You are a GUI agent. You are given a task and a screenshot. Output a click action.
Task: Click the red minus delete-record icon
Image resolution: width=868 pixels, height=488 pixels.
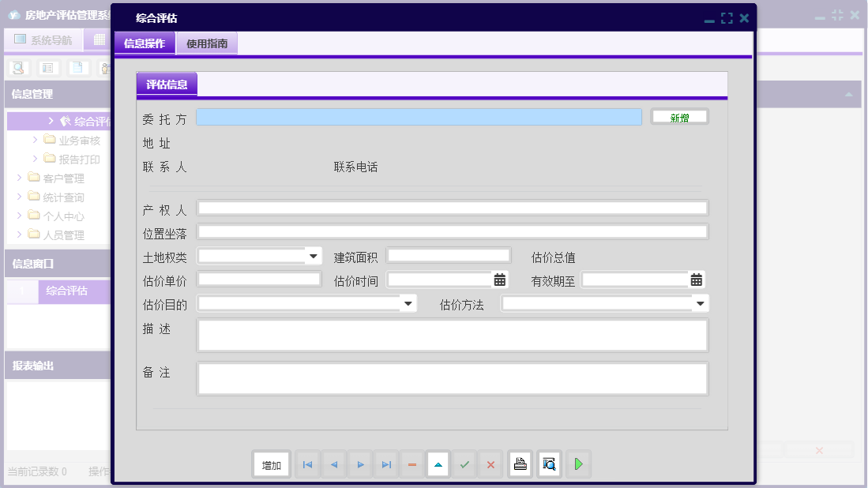(x=411, y=464)
